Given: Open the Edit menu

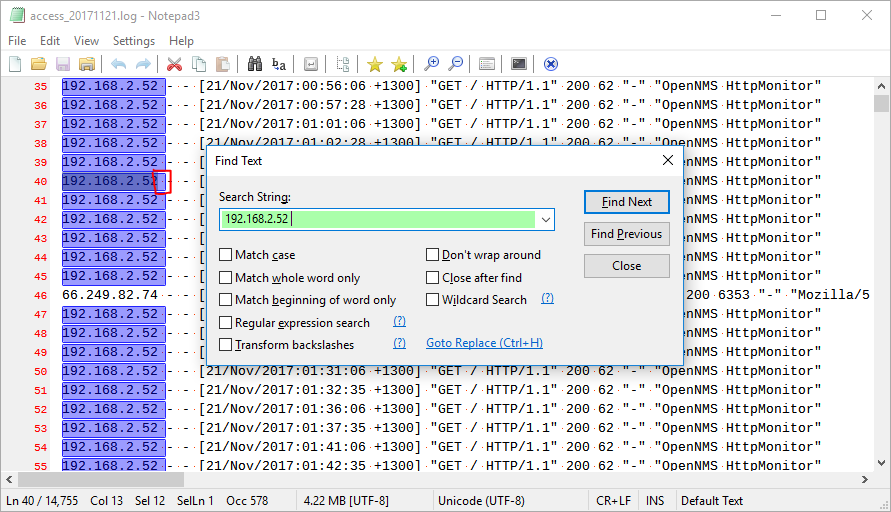Looking at the screenshot, I should pyautogui.click(x=50, y=41).
